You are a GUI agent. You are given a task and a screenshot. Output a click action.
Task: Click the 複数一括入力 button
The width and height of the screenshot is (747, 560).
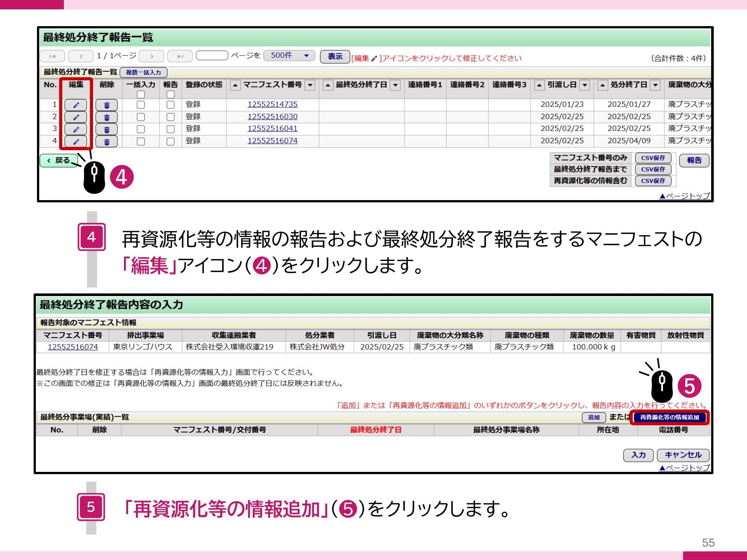click(x=143, y=72)
